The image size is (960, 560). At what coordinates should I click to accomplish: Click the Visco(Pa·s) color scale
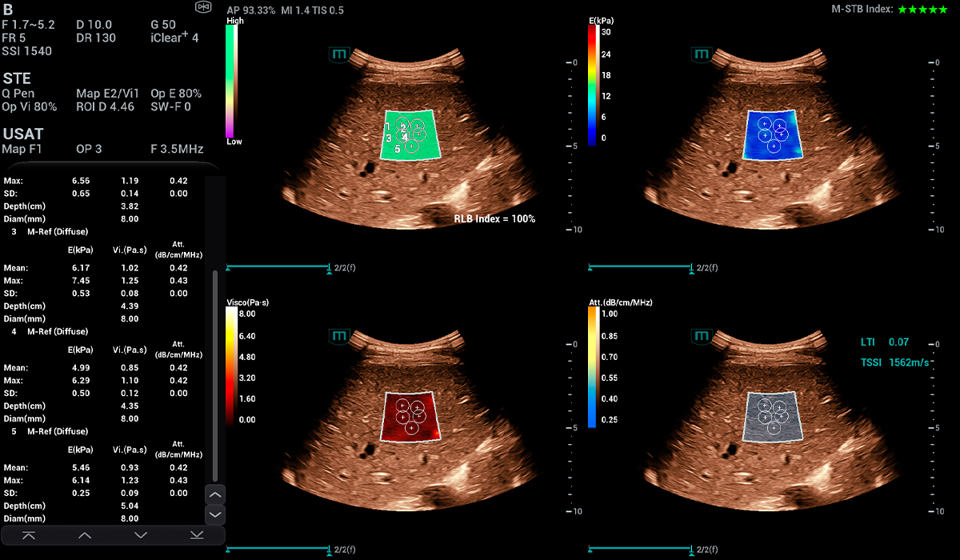(x=231, y=365)
